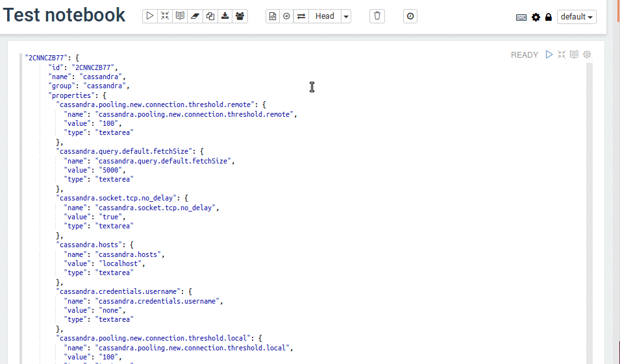Click the "cassandra.pooling.new.connection.threshold.remote": { key line
The height and width of the screenshot is (364, 620).
click(161, 104)
